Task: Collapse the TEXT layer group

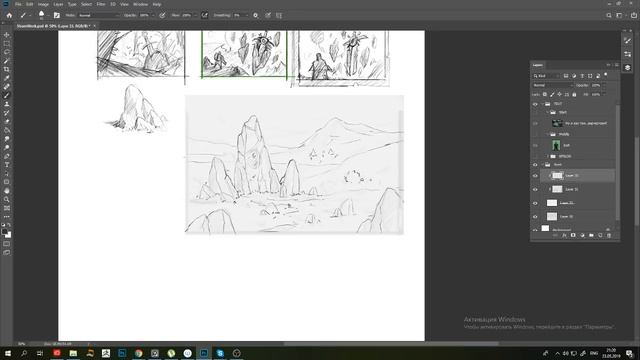Action: (x=542, y=104)
